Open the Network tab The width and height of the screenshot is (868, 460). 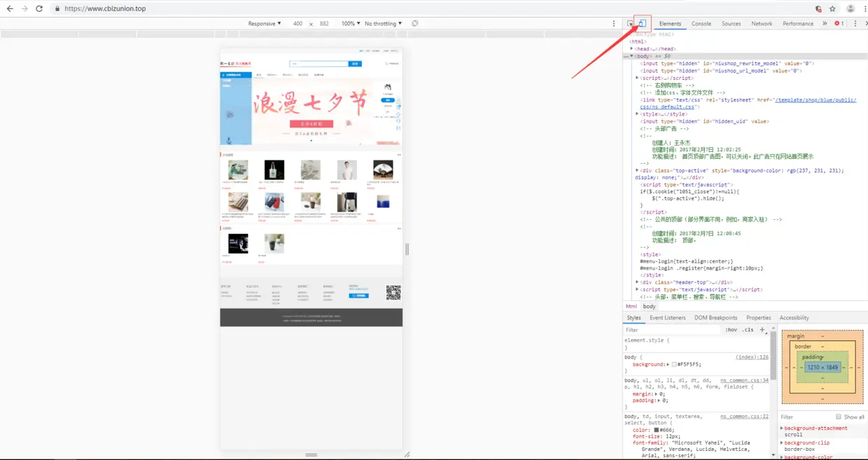pyautogui.click(x=762, y=23)
